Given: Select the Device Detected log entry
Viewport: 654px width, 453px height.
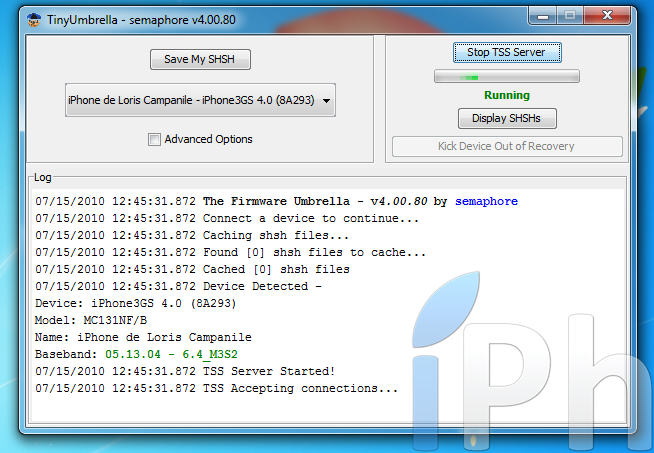Looking at the screenshot, I should 262,286.
